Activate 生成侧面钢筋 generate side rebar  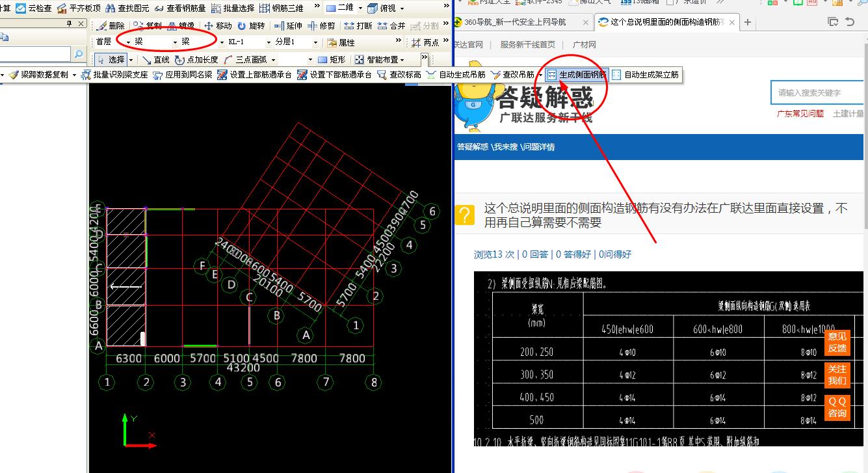(x=577, y=75)
